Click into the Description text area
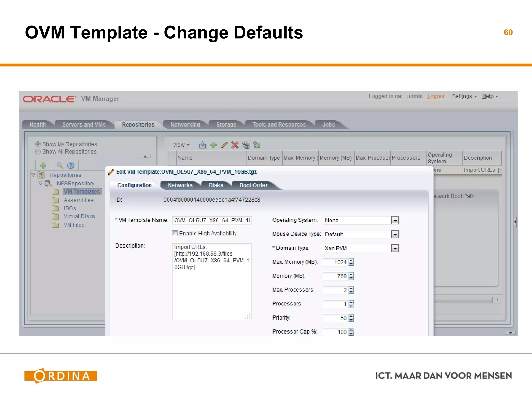 click(x=212, y=281)
